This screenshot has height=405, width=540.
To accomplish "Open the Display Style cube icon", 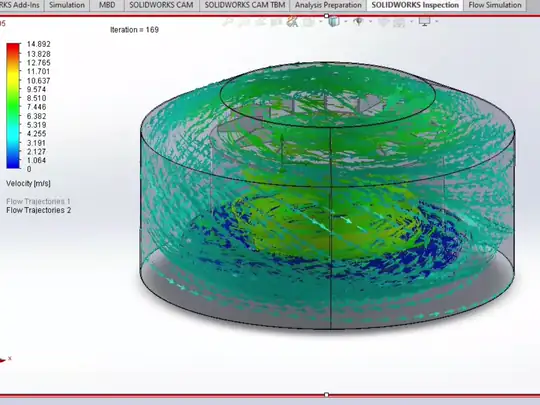I will coord(334,22).
